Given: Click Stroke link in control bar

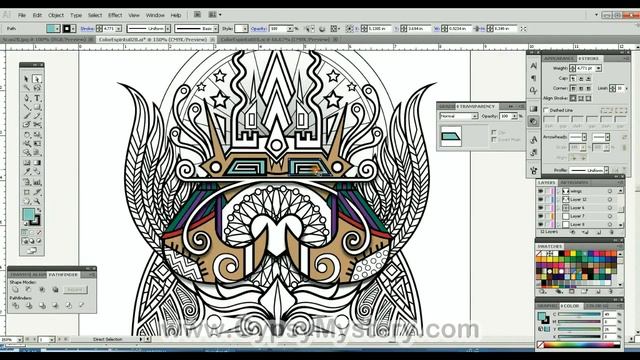Looking at the screenshot, I should (87, 29).
